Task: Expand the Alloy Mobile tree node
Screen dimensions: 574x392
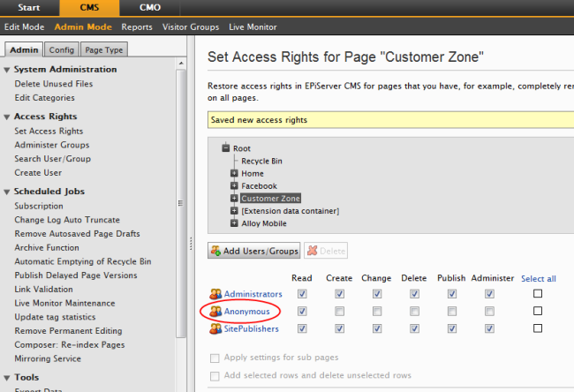Action: point(234,223)
